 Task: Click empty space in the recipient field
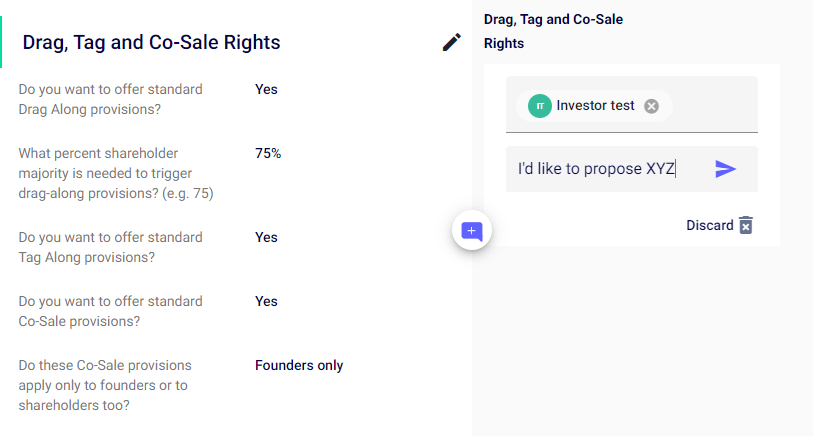[715, 106]
